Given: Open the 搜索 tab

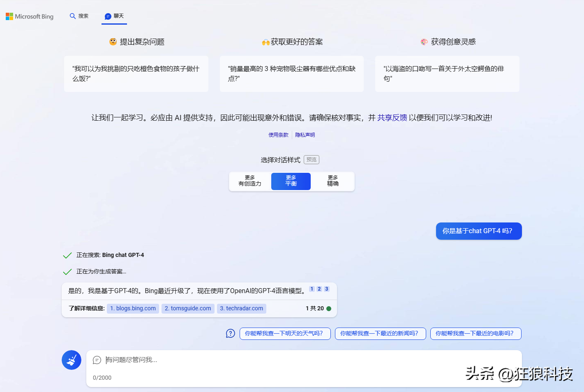Looking at the screenshot, I should tap(79, 16).
